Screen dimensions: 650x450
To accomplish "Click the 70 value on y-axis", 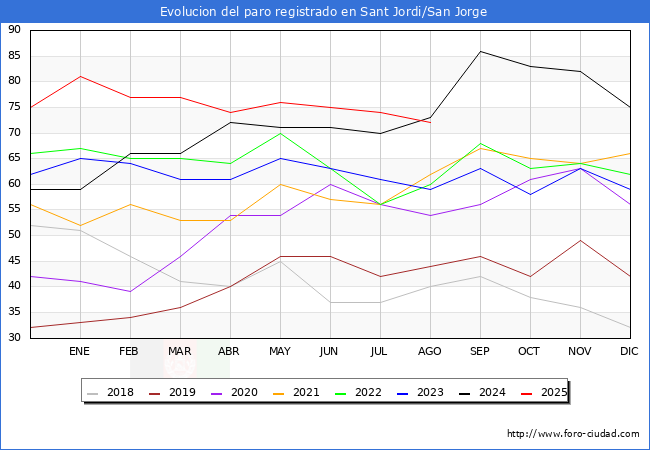I will [14, 133].
